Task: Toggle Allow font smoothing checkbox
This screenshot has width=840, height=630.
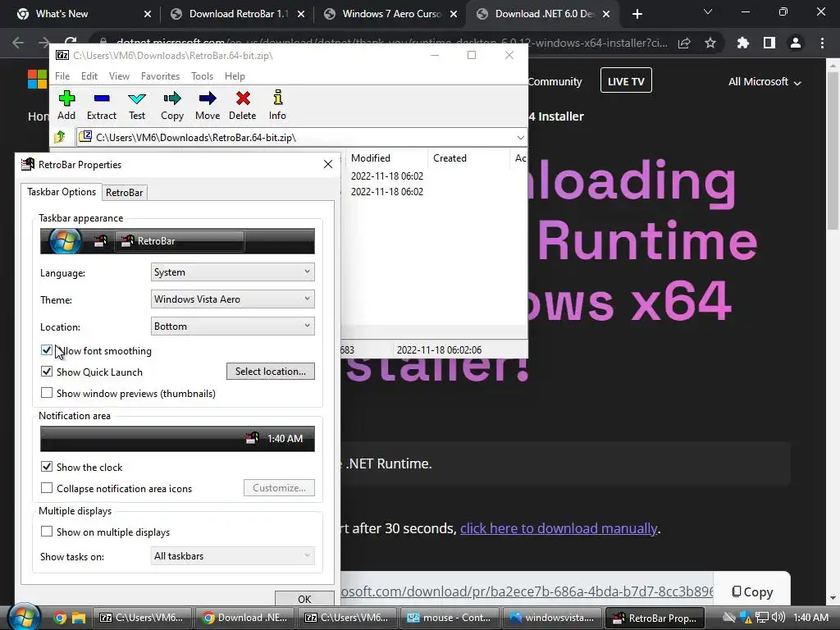Action: click(47, 350)
